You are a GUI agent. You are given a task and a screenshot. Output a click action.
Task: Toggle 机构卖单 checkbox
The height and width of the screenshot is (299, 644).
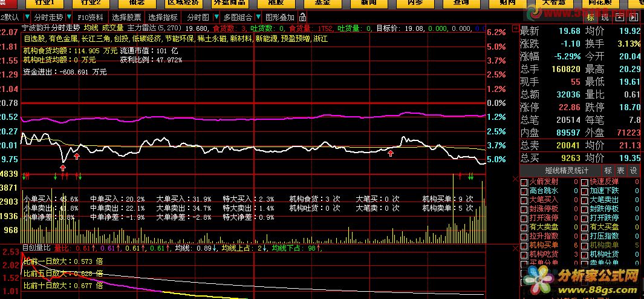click(x=585, y=246)
